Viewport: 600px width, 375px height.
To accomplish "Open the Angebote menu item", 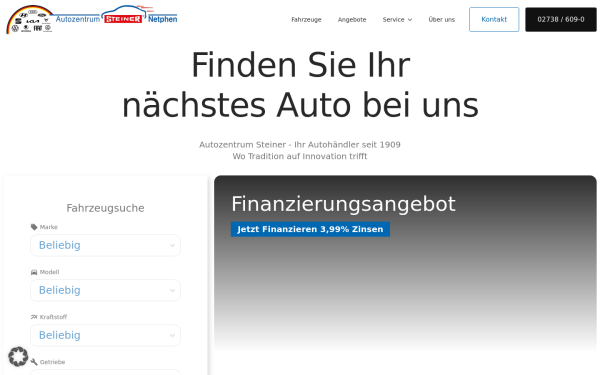I will click(352, 20).
